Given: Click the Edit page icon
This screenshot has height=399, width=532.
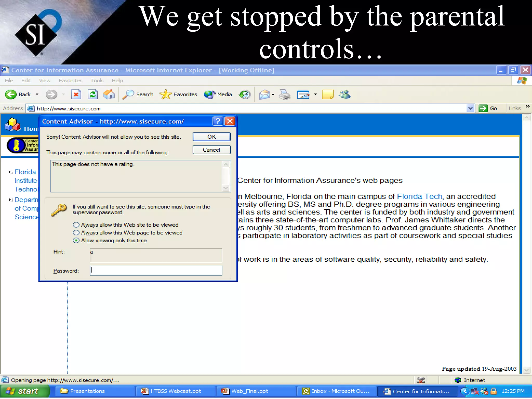Looking at the screenshot, I should click(303, 95).
